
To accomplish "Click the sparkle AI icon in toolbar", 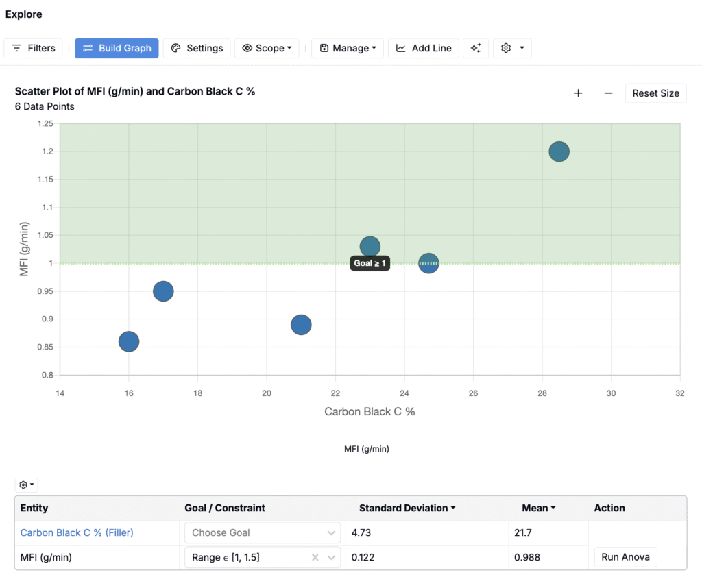I will [x=476, y=48].
